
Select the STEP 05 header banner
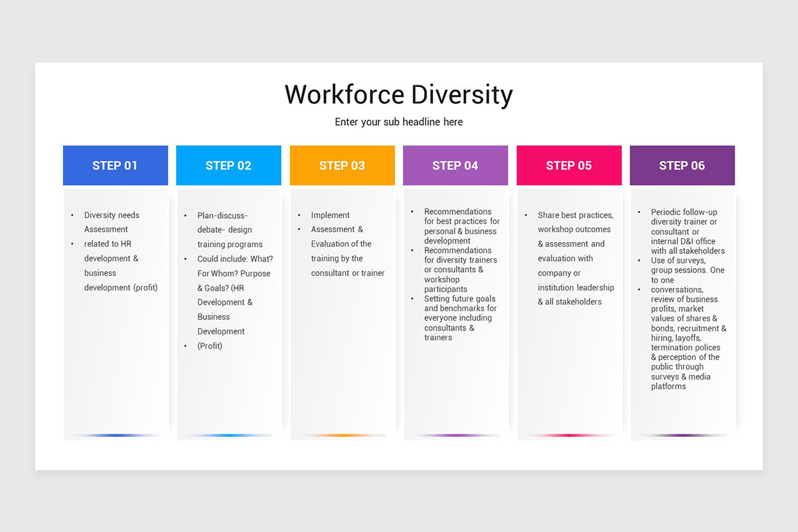(x=569, y=165)
